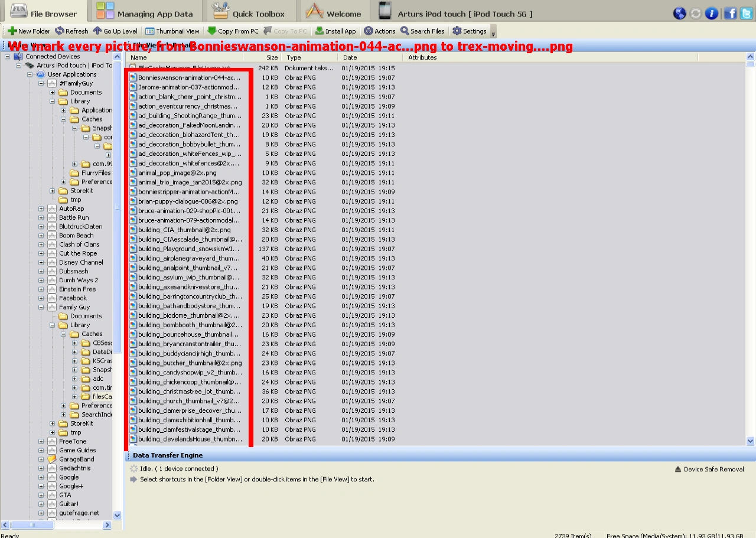This screenshot has width=756, height=538.
Task: Click the file icon of animal_trio_image_jan2015@2x.png
Action: click(x=133, y=182)
